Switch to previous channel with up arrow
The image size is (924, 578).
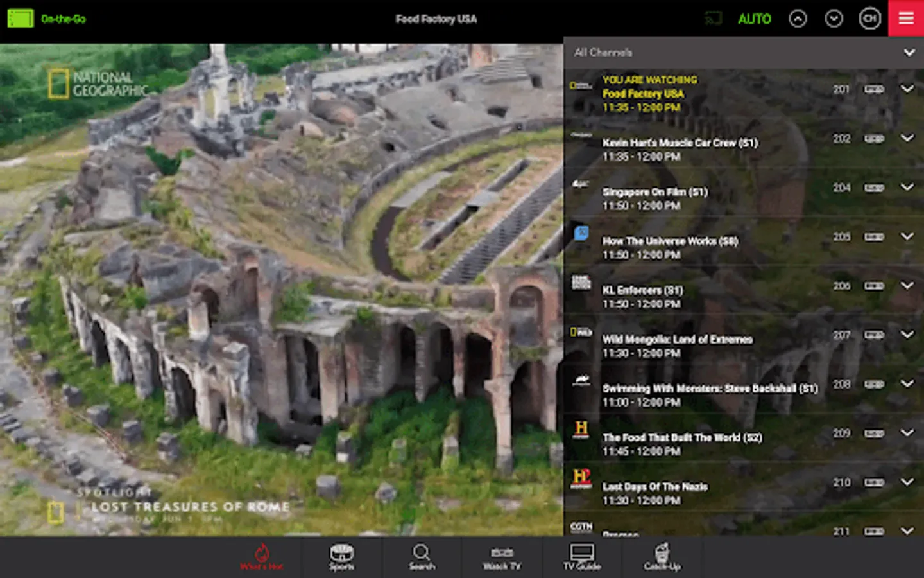(x=798, y=19)
